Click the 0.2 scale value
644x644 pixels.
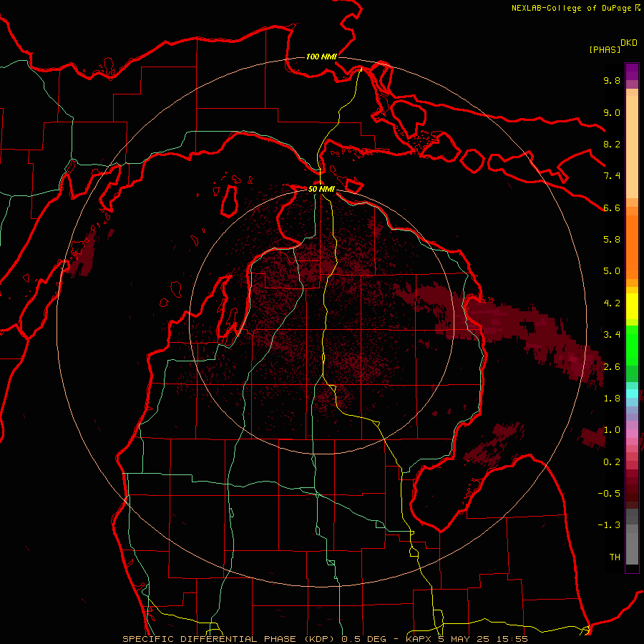pyautogui.click(x=612, y=462)
